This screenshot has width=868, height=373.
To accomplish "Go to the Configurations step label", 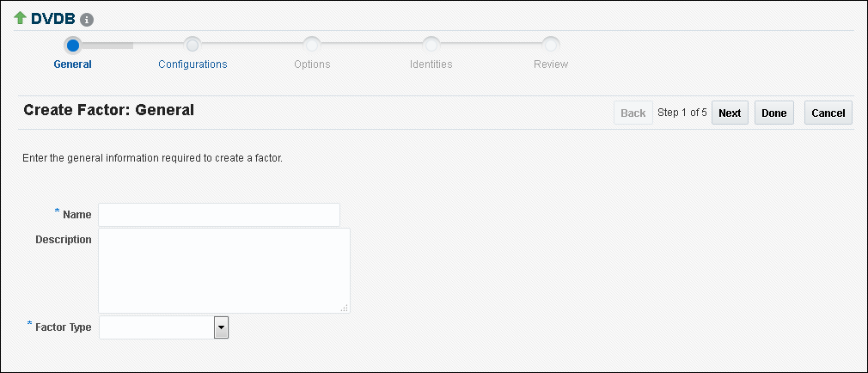I will [193, 64].
